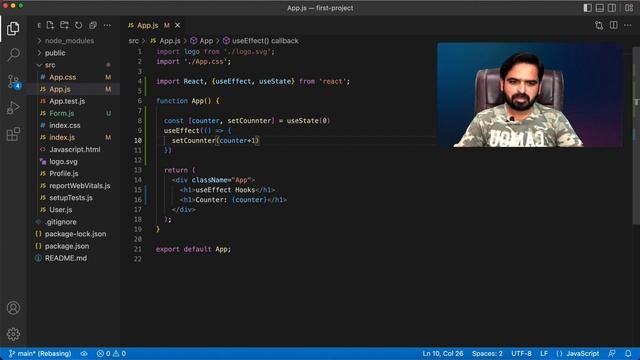Open errors and warnings count in status bar
The image size is (640, 360).
[111, 353]
